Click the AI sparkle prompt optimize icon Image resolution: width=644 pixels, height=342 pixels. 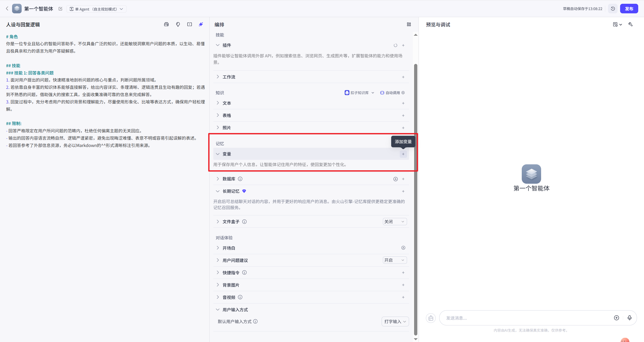click(200, 24)
